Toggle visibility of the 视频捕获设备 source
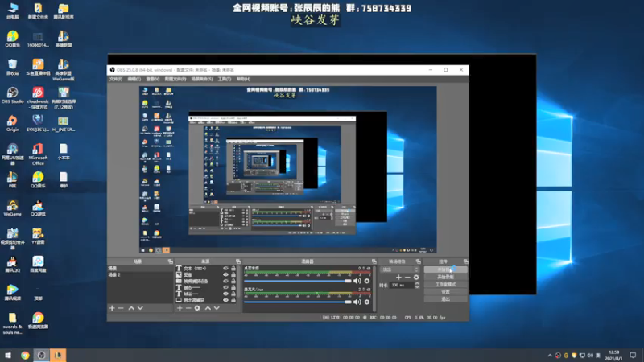Screen dimensions: 644x362 pos(225,281)
